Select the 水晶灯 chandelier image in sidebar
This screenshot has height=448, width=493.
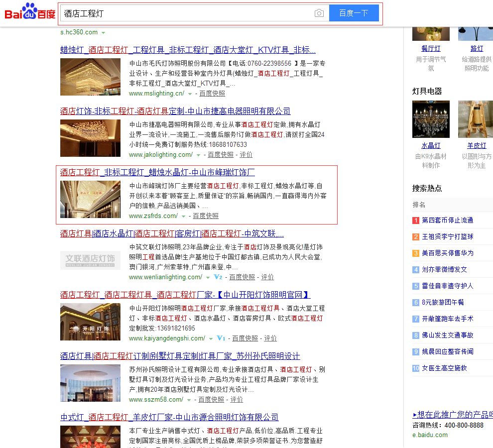pos(431,119)
